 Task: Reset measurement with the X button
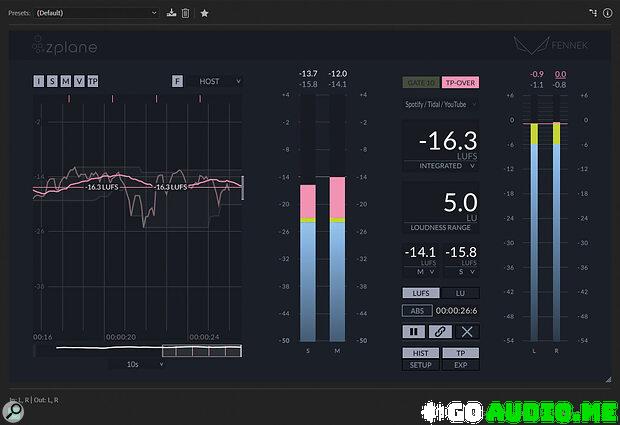pyautogui.click(x=467, y=331)
